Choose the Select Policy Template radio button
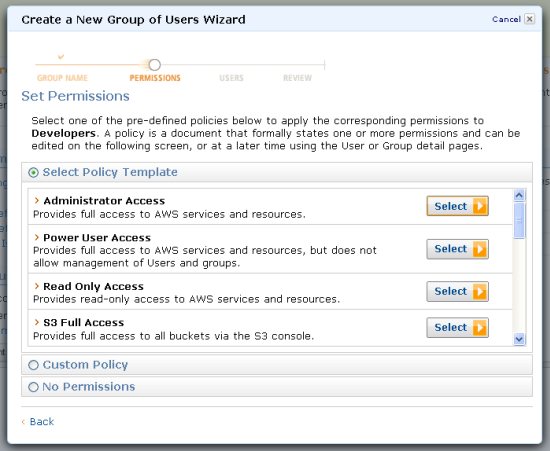Image resolution: width=550 pixels, height=451 pixels. [x=33, y=173]
